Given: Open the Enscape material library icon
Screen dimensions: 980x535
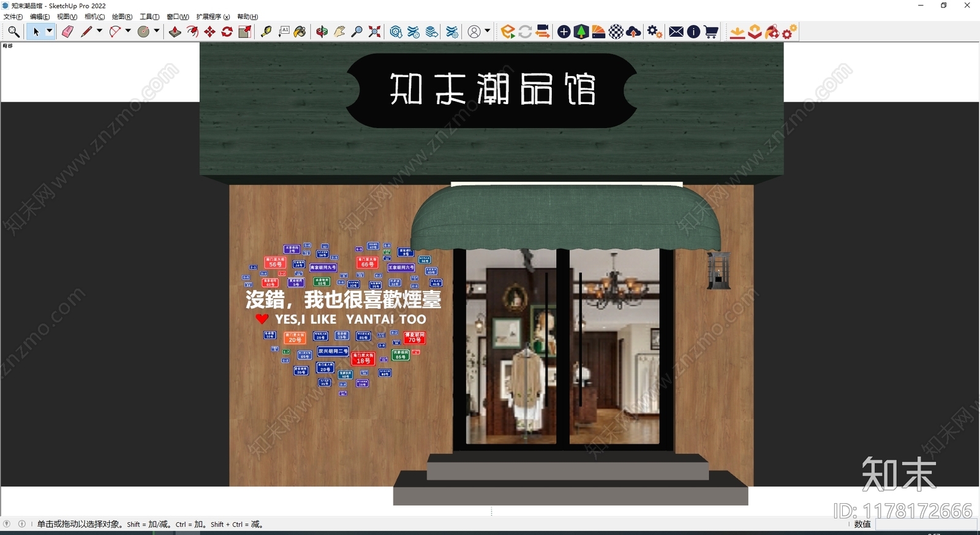Looking at the screenshot, I should click(598, 32).
